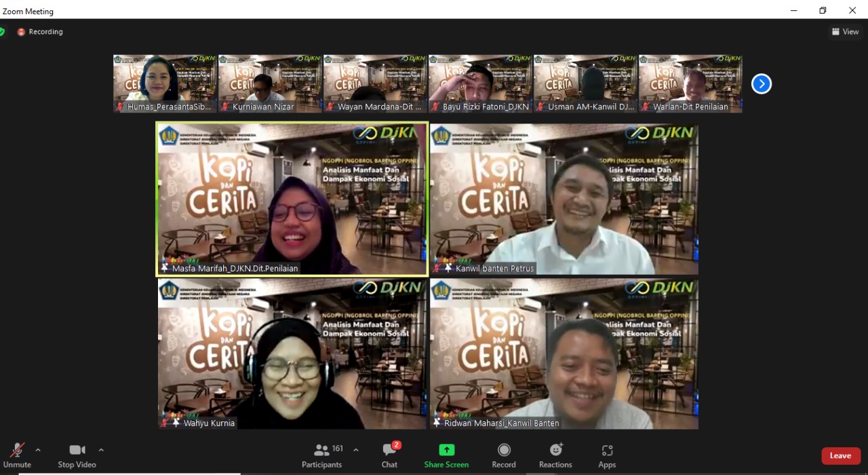Select Bayu Rizki Fatoni thumbnail

480,83
